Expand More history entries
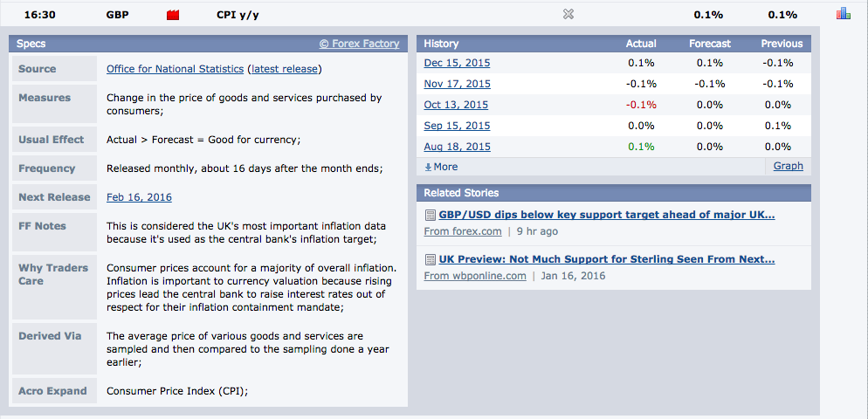The height and width of the screenshot is (419, 868). pos(441,167)
